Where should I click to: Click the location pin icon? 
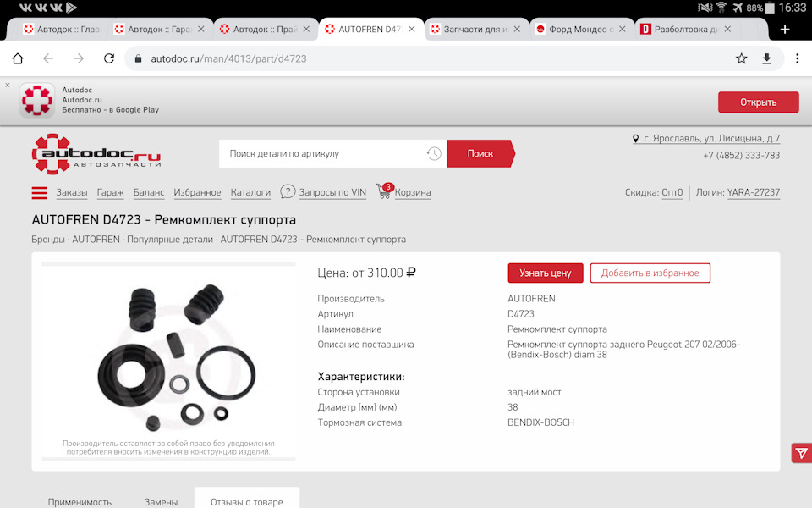coord(636,139)
